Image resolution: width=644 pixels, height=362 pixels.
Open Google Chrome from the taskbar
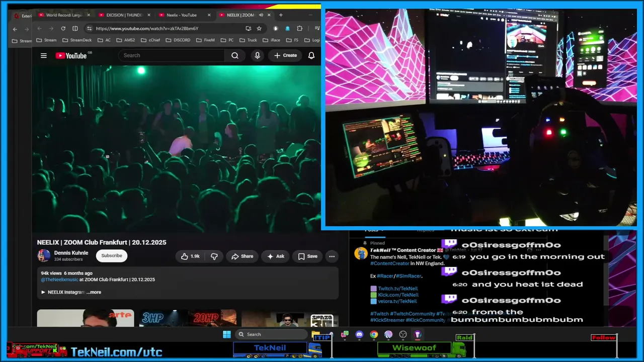pyautogui.click(x=374, y=334)
